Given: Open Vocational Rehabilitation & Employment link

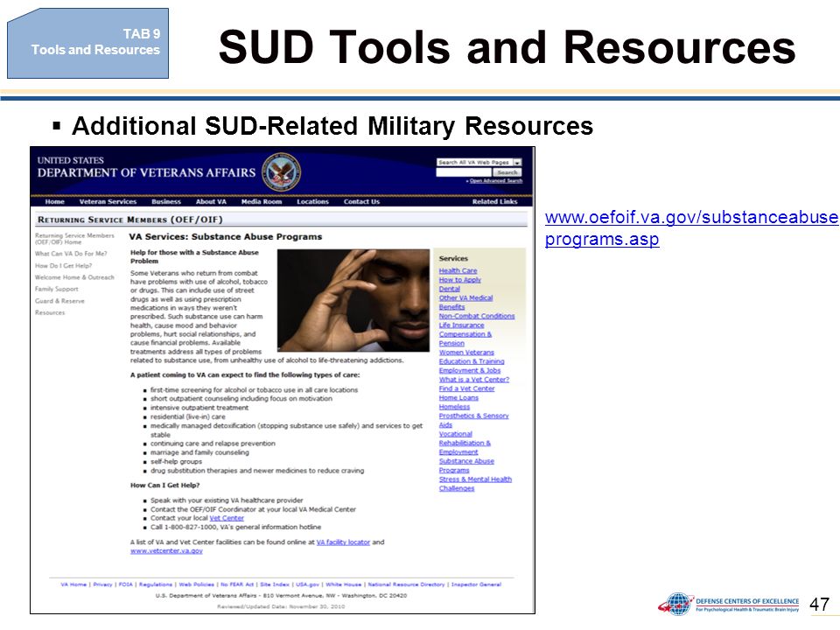Looking at the screenshot, I should pyautogui.click(x=465, y=444).
